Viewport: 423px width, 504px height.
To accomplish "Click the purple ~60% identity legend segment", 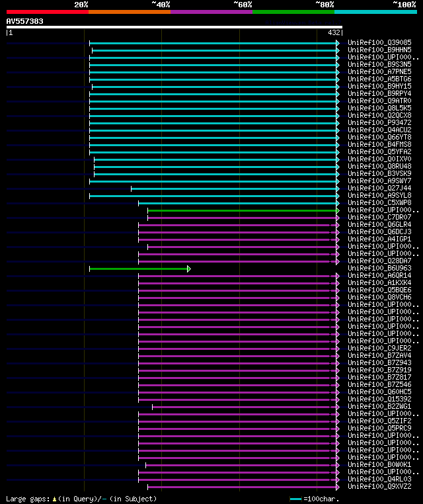I will click(x=211, y=12).
